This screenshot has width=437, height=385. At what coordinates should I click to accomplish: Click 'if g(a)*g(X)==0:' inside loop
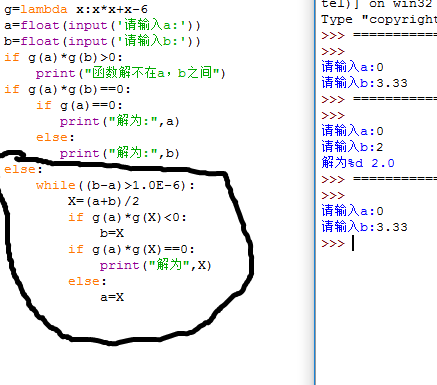click(x=131, y=249)
